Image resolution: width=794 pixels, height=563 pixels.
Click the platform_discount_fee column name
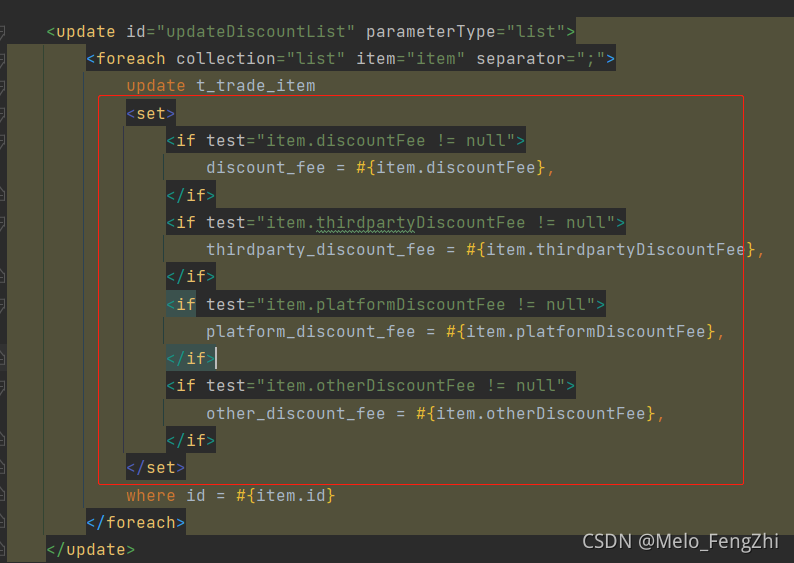(x=310, y=332)
